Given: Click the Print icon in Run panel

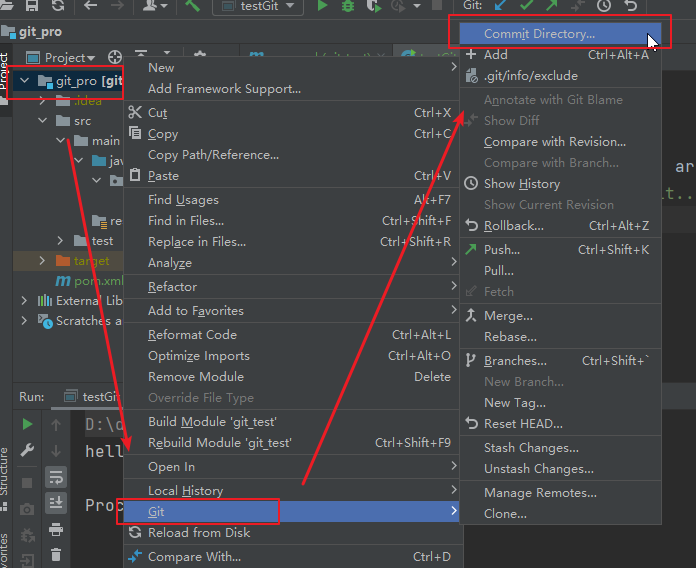Looking at the screenshot, I should coord(56,529).
